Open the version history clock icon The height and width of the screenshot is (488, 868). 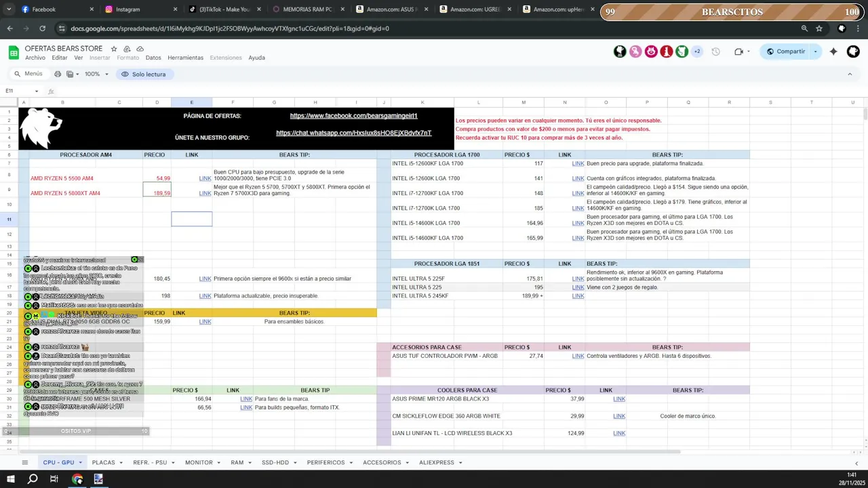point(715,52)
